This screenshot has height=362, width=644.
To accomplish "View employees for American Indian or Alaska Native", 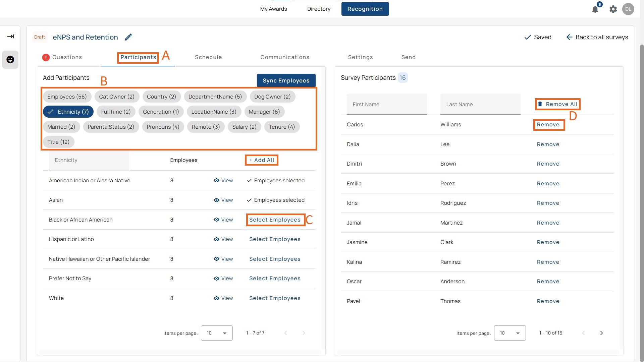I will click(223, 180).
